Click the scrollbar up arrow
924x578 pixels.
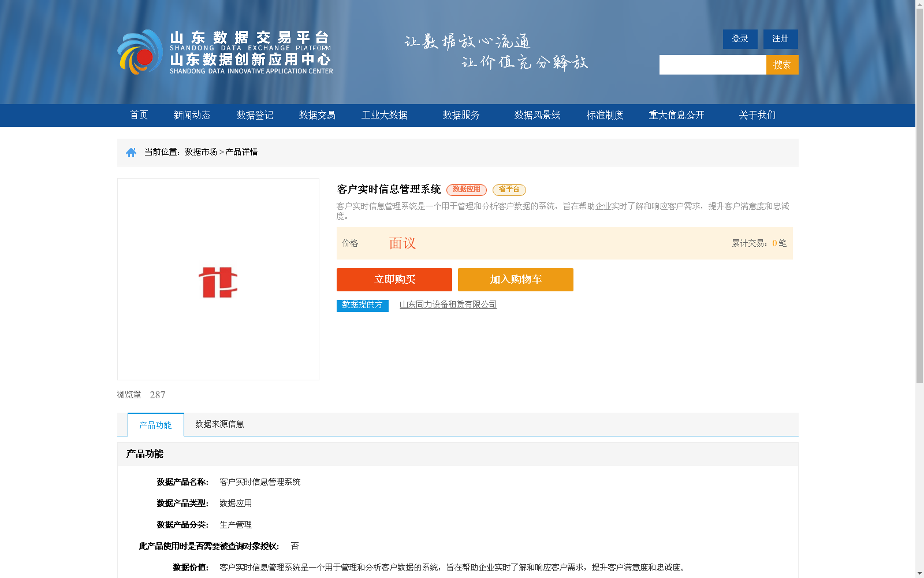pos(919,4)
